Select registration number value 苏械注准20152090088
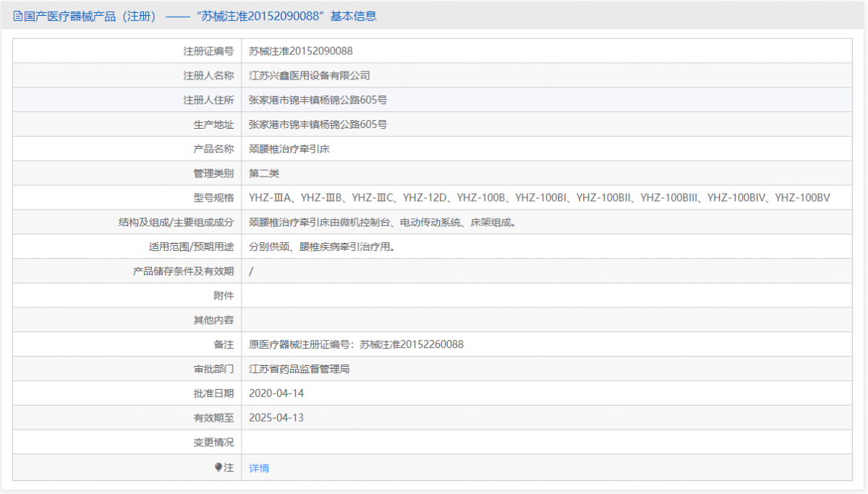This screenshot has height=494, width=868. click(x=301, y=51)
